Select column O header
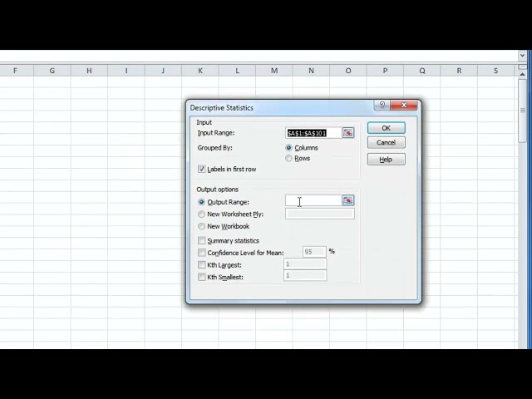The width and height of the screenshot is (532, 399). click(348, 71)
